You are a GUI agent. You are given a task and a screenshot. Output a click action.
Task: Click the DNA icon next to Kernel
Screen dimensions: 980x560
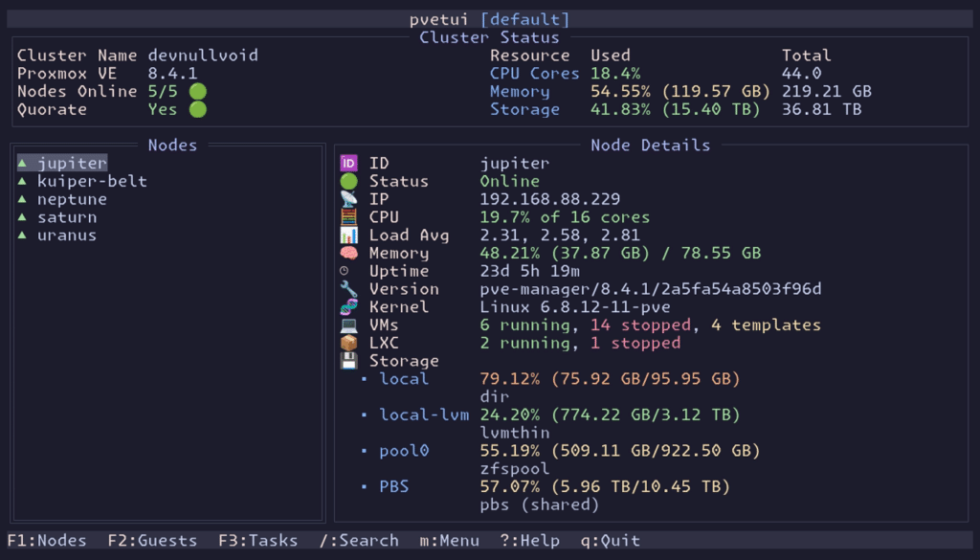coord(348,307)
